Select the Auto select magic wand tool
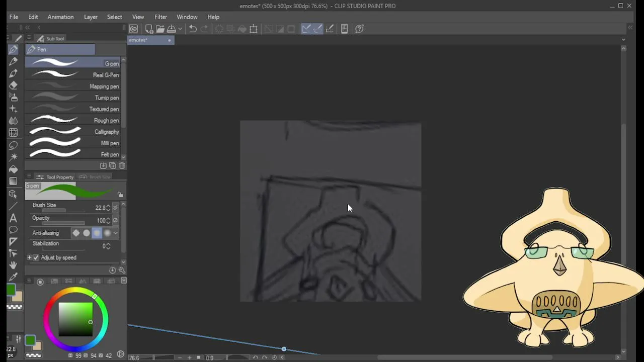644x362 pixels. coord(14,157)
